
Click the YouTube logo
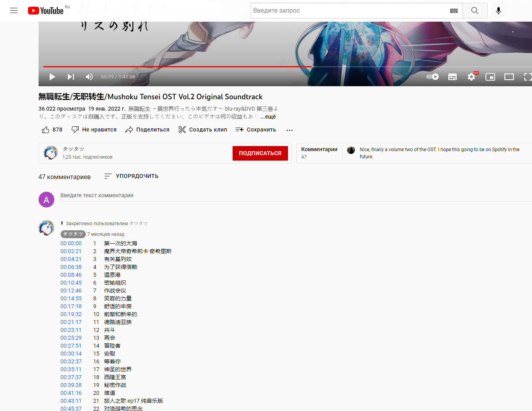[x=46, y=11]
